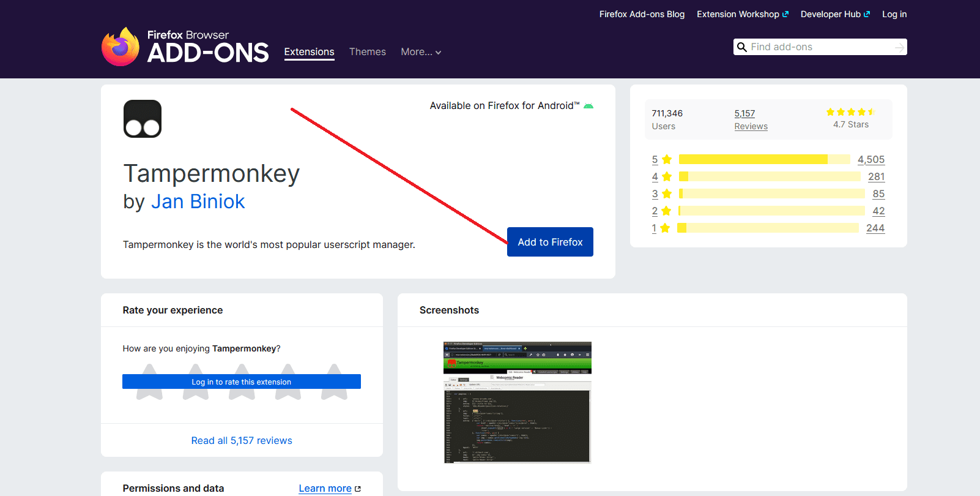Select first star in rating widget
980x496 pixels.
(149, 381)
